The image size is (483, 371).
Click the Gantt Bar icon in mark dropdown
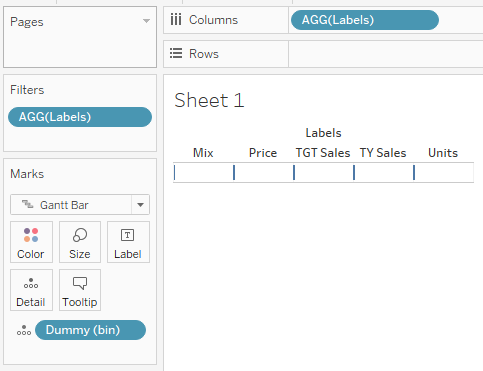27,204
